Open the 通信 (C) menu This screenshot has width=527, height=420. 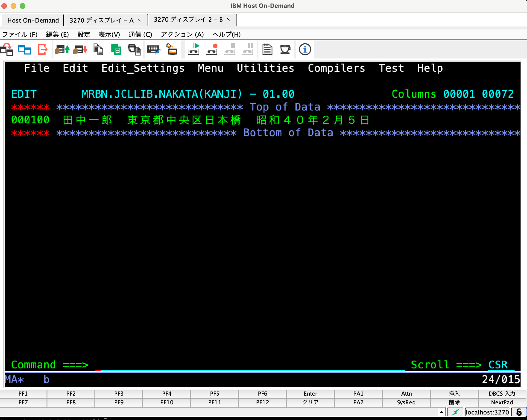(x=140, y=35)
